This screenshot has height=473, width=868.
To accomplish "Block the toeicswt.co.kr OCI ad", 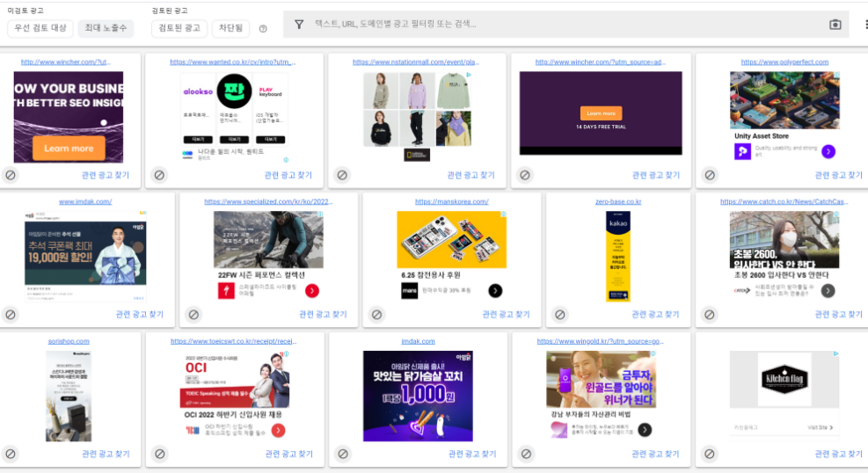I will pos(160,454).
